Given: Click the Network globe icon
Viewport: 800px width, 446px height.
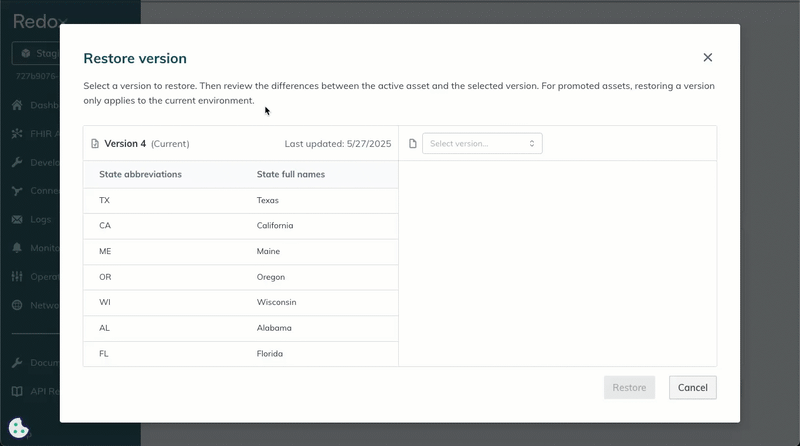Looking at the screenshot, I should (17, 305).
